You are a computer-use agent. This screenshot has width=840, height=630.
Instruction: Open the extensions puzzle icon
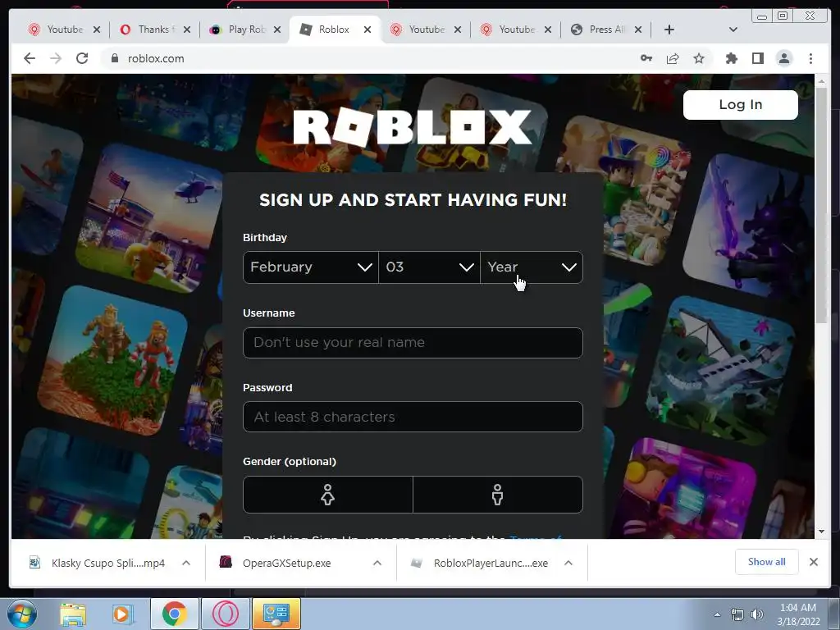pyautogui.click(x=731, y=58)
